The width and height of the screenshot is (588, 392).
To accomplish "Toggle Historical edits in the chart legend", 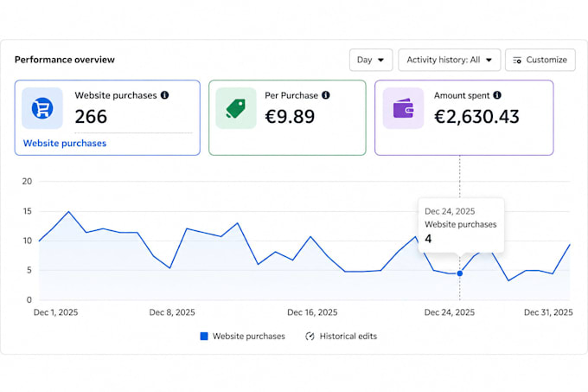I will 341,336.
